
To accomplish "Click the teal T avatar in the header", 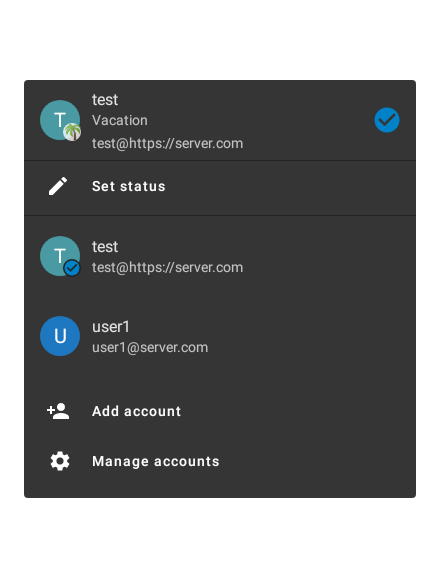I will [60, 120].
